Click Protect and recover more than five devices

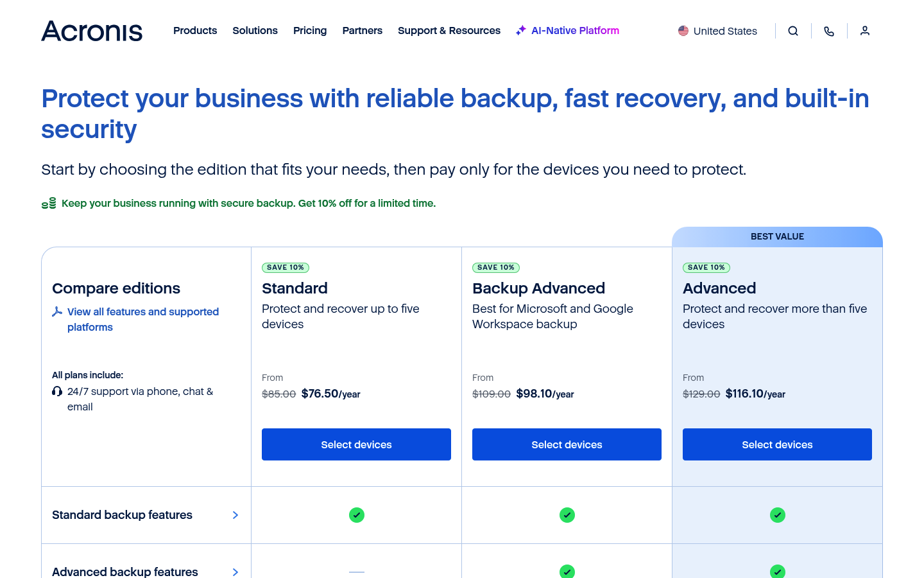(x=774, y=317)
